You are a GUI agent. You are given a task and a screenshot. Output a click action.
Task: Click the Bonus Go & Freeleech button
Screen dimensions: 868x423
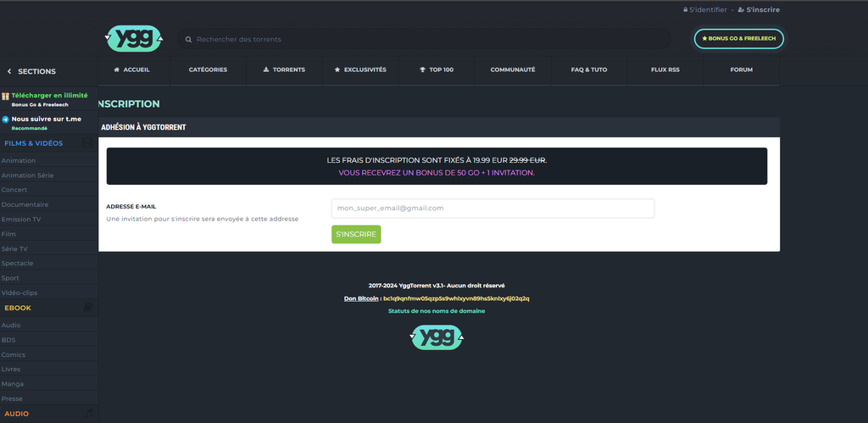[739, 39]
